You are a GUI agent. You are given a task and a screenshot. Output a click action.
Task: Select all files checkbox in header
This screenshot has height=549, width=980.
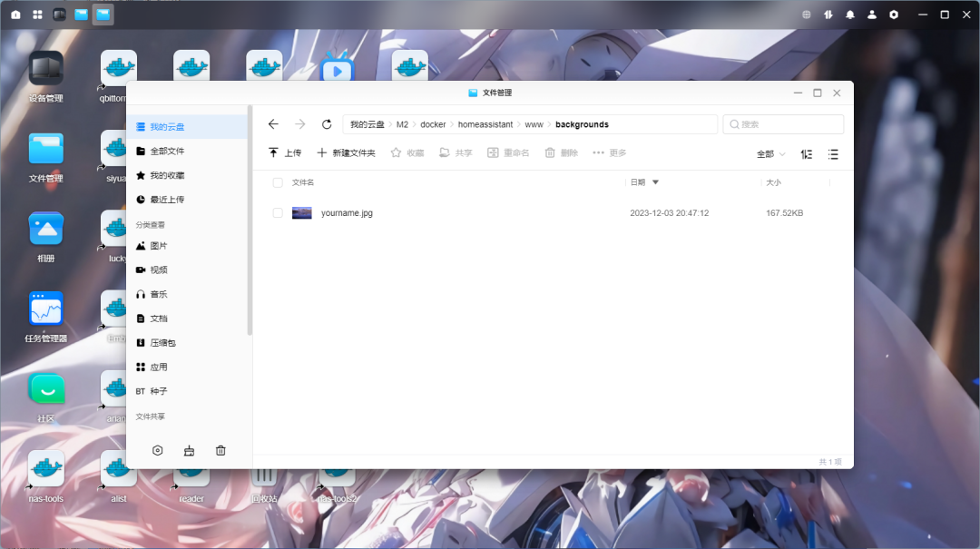tap(278, 182)
